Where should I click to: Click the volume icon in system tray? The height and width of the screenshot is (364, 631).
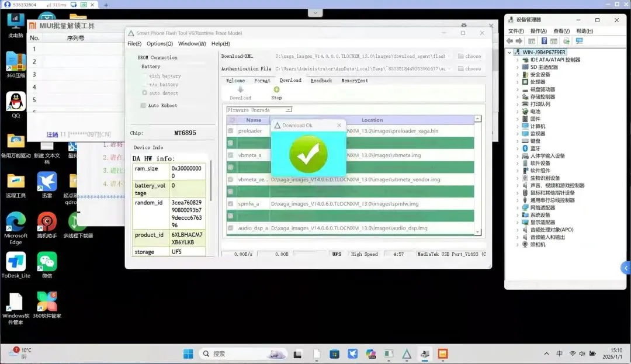[582, 353]
